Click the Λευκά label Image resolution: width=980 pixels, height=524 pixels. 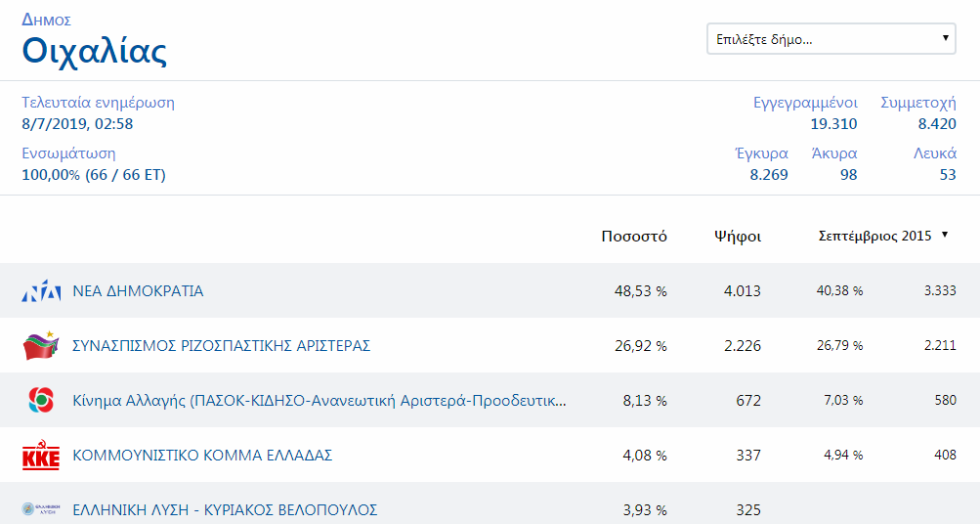tap(935, 153)
